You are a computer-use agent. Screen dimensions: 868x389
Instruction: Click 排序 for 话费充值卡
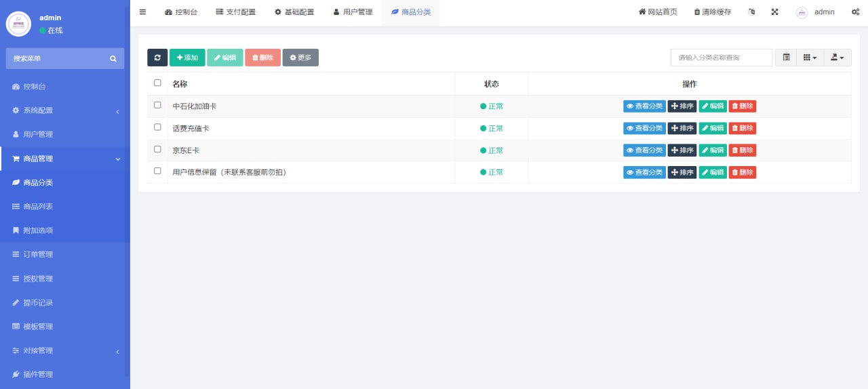click(682, 128)
